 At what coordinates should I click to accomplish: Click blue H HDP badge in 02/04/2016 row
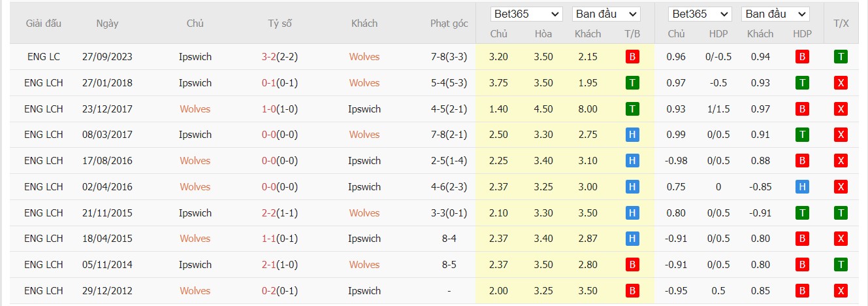[x=802, y=187]
